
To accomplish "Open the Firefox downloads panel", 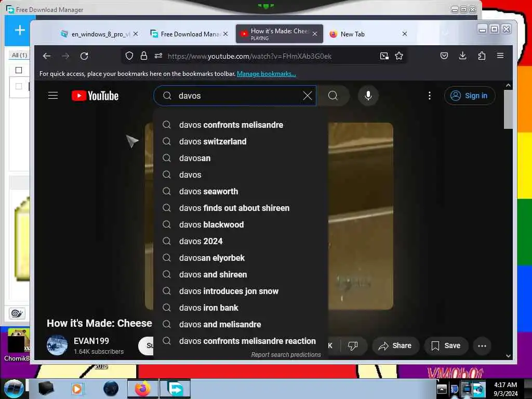I will click(462, 56).
